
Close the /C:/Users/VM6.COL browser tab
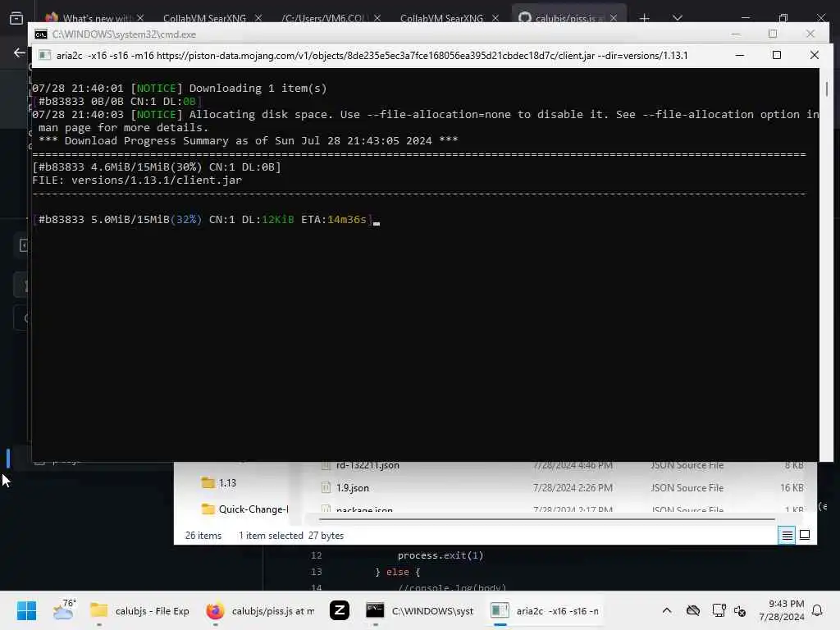pyautogui.click(x=377, y=18)
